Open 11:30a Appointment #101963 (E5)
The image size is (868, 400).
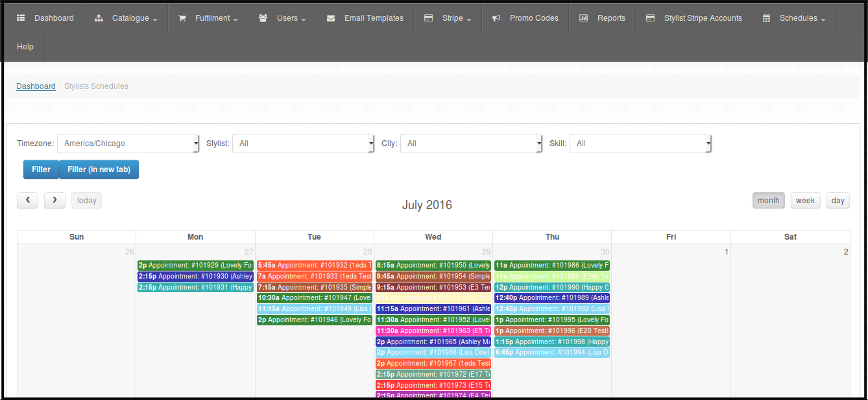click(x=433, y=331)
